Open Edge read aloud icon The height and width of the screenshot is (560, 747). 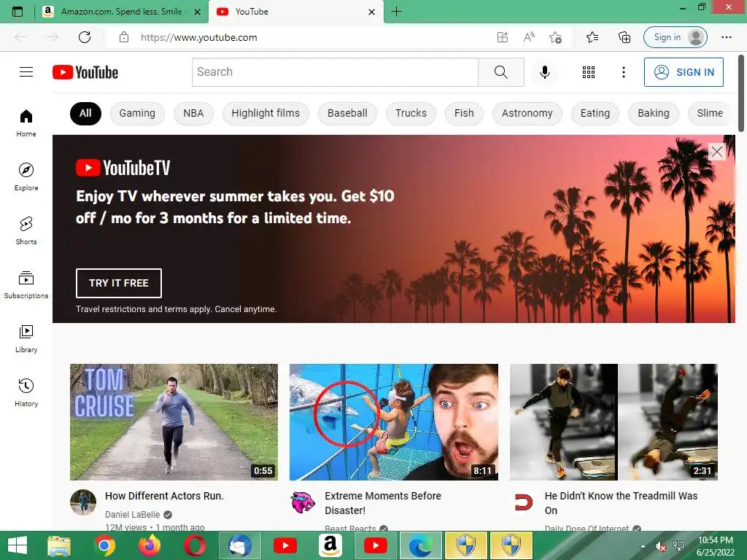(529, 37)
